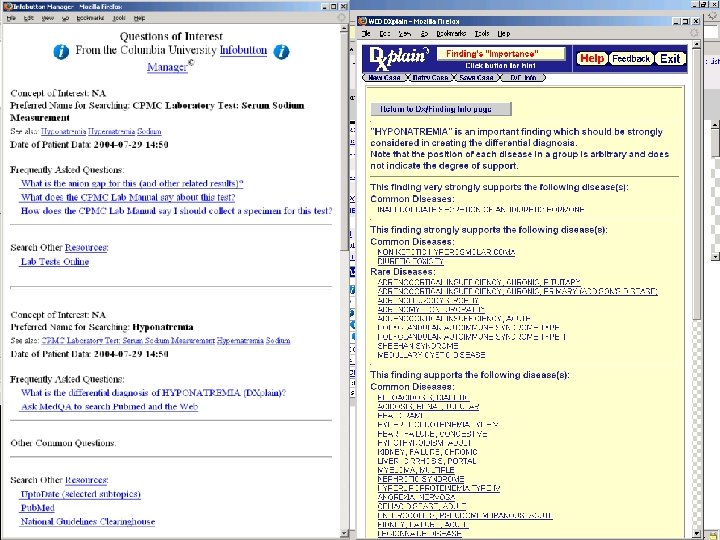Open UptoDate (selected subtopics) link
This screenshot has width=720, height=540.
(x=80, y=494)
